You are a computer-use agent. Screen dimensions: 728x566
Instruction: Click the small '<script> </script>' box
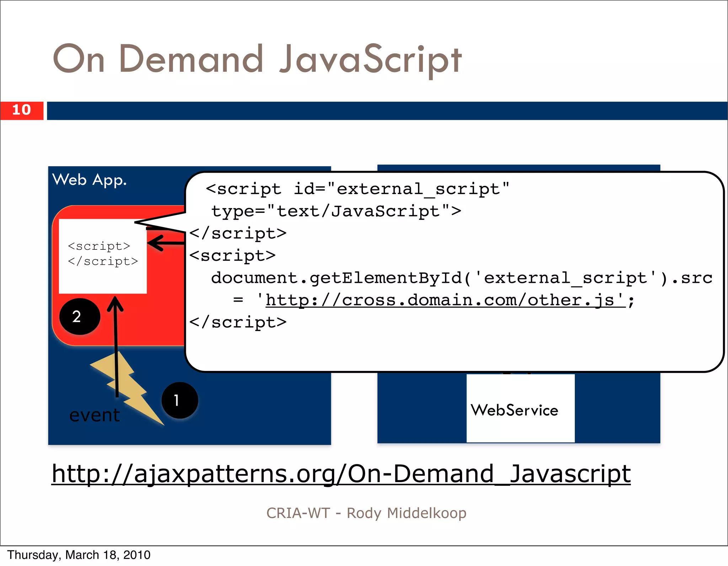103,256
